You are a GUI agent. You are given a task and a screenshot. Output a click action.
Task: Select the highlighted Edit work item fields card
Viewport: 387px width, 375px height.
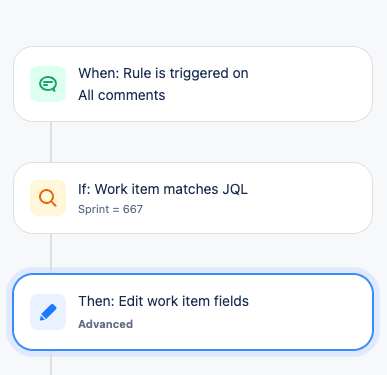pyautogui.click(x=193, y=312)
